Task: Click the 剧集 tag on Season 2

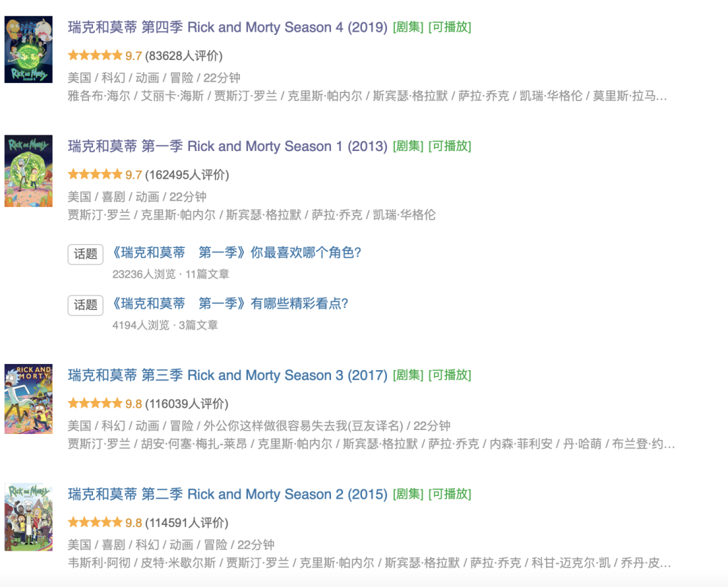Action: pyautogui.click(x=408, y=494)
